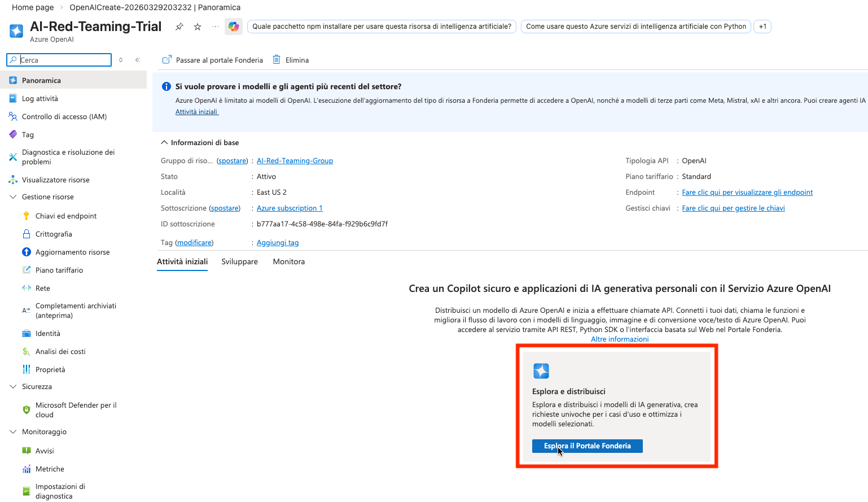Select the Python usage Copilot suggestion

(636, 27)
